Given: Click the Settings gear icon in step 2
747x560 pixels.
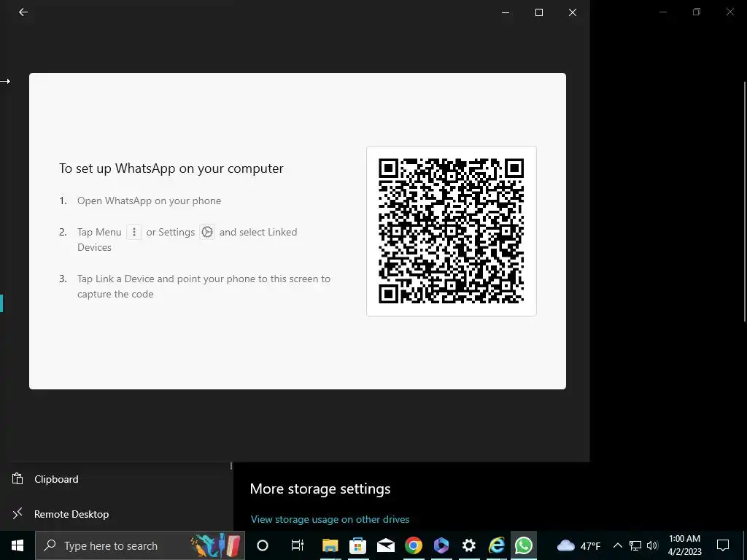Looking at the screenshot, I should [206, 232].
